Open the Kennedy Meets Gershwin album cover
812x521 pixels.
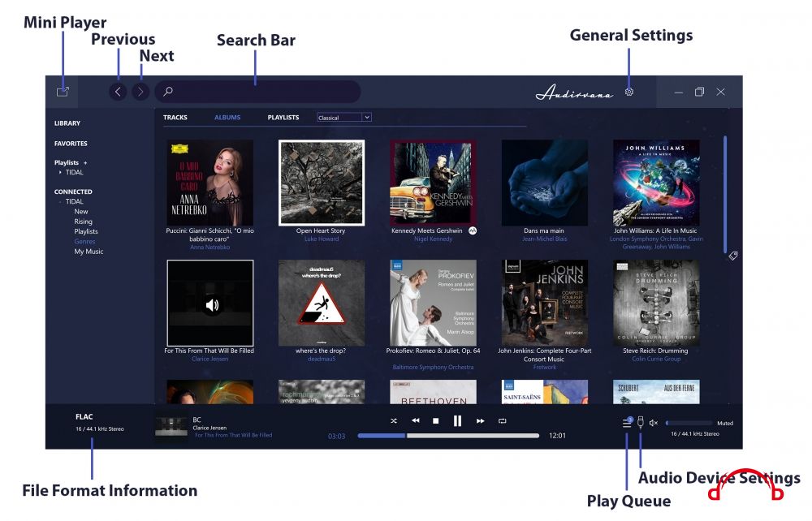pyautogui.click(x=433, y=183)
